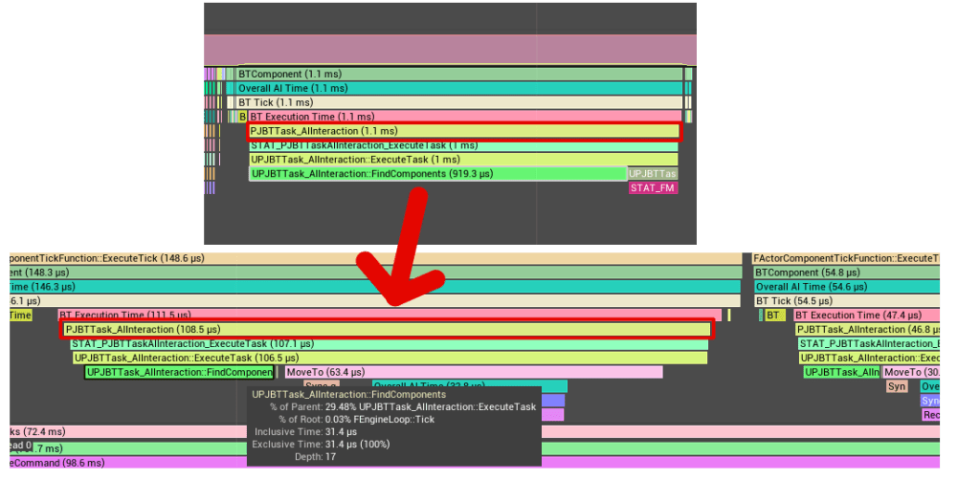Click the FindComponents (919.3 µs) green bar
This screenshot has height=501, width=980.
(x=437, y=174)
